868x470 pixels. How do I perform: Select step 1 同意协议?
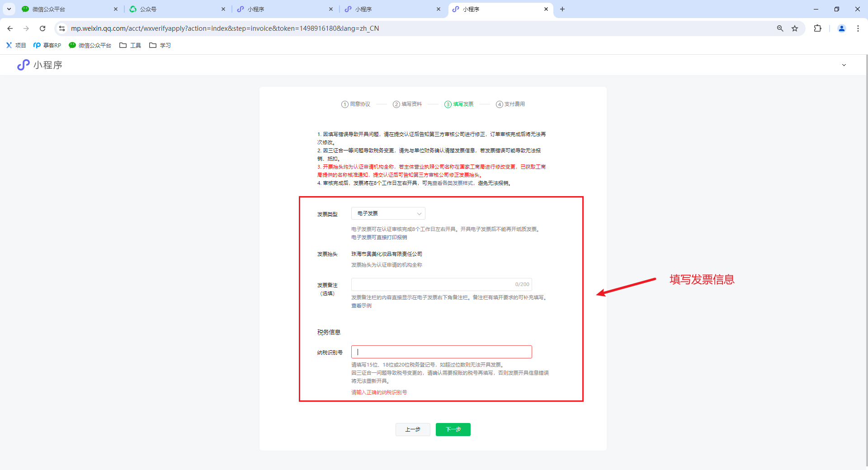coord(356,104)
